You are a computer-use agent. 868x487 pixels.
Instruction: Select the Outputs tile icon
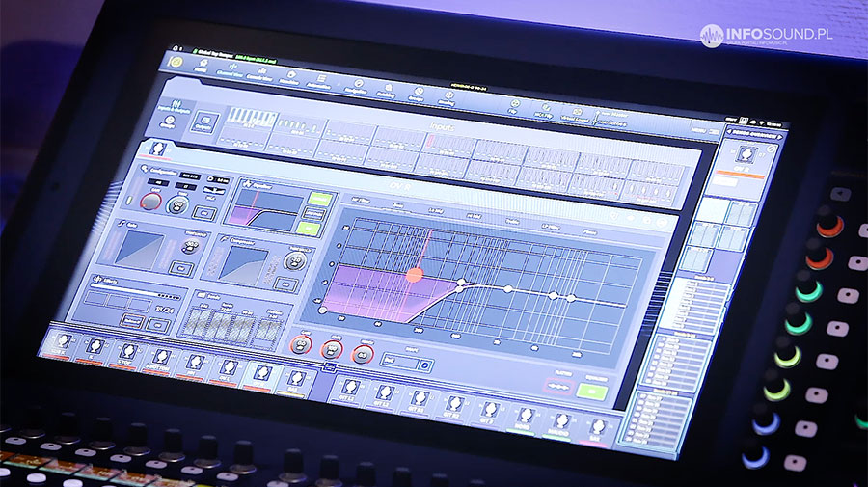coord(204,122)
